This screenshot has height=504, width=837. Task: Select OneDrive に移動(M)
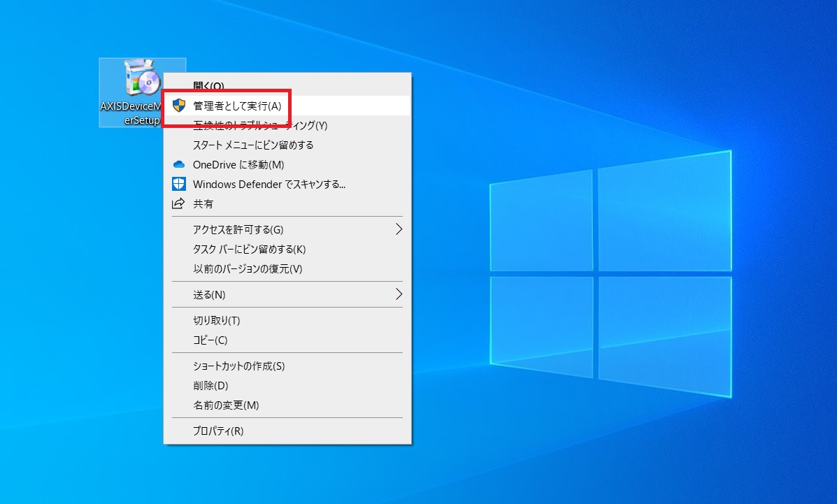(287, 164)
